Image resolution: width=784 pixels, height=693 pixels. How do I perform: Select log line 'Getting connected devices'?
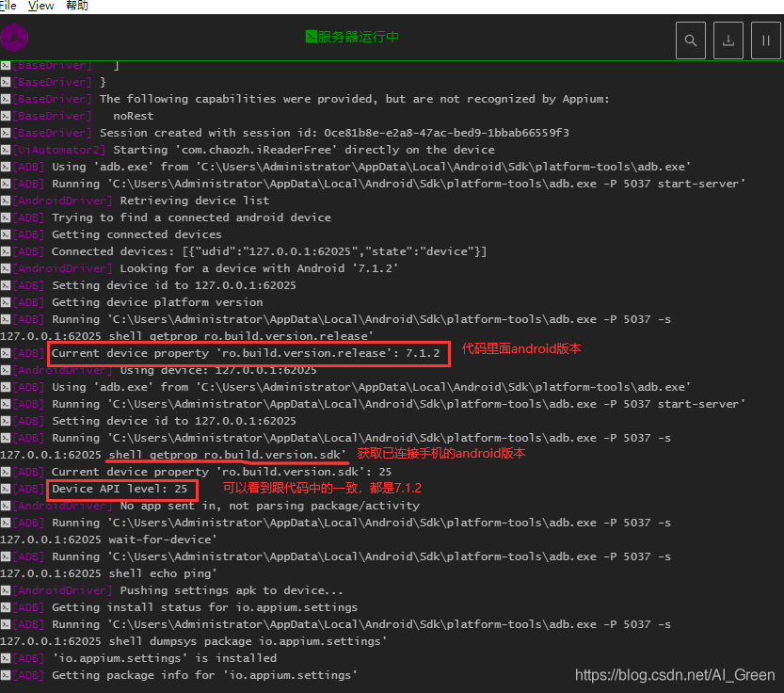[136, 234]
